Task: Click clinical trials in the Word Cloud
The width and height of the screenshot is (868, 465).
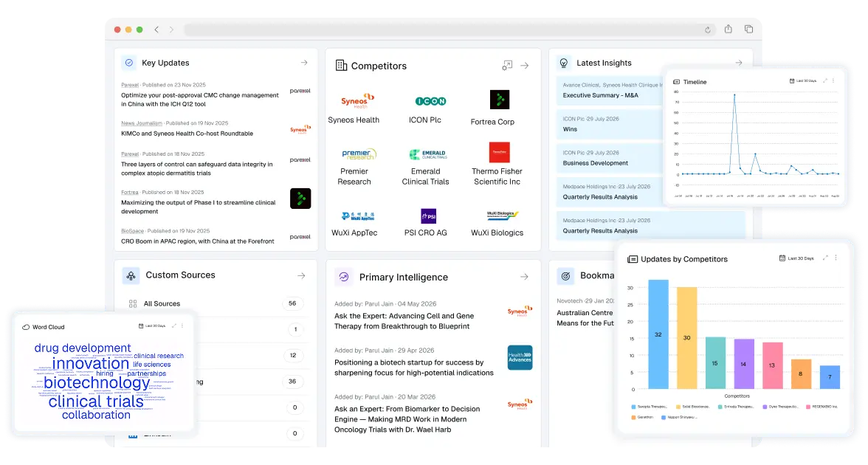Action: point(96,402)
